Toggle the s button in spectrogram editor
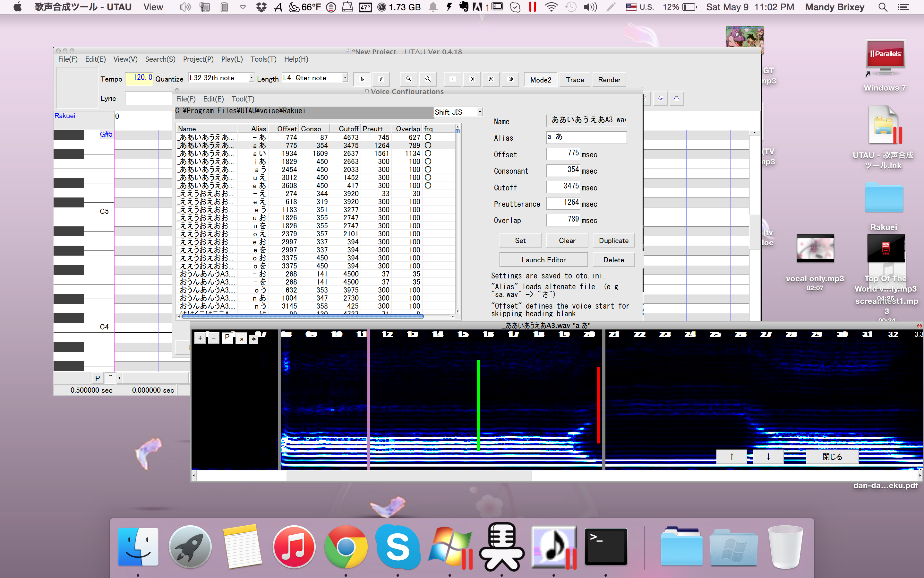This screenshot has height=578, width=924. 242,339
